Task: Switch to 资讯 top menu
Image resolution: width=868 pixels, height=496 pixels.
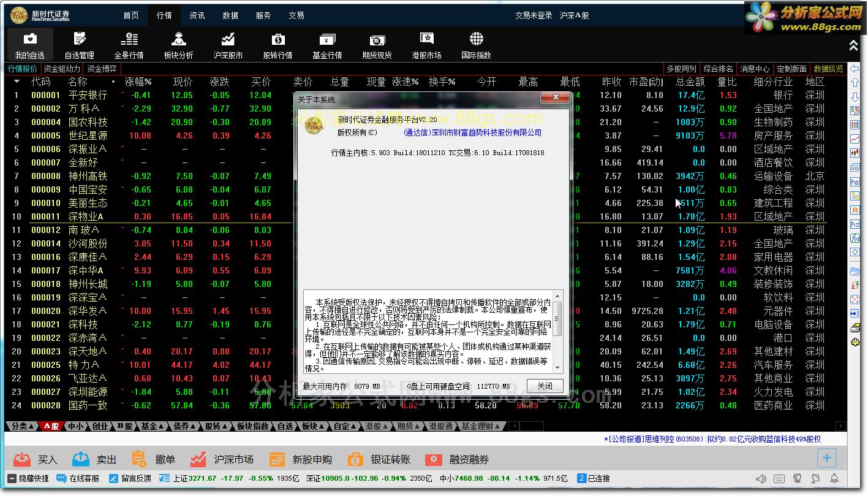Action: click(197, 15)
